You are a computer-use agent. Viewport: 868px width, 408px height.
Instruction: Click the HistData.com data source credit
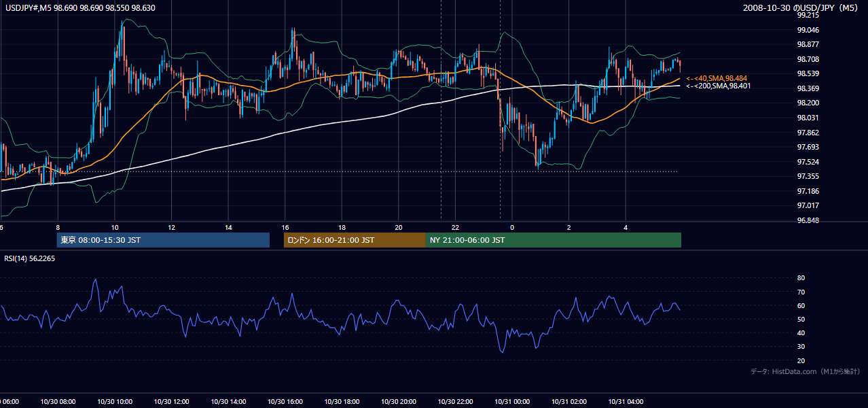point(805,371)
